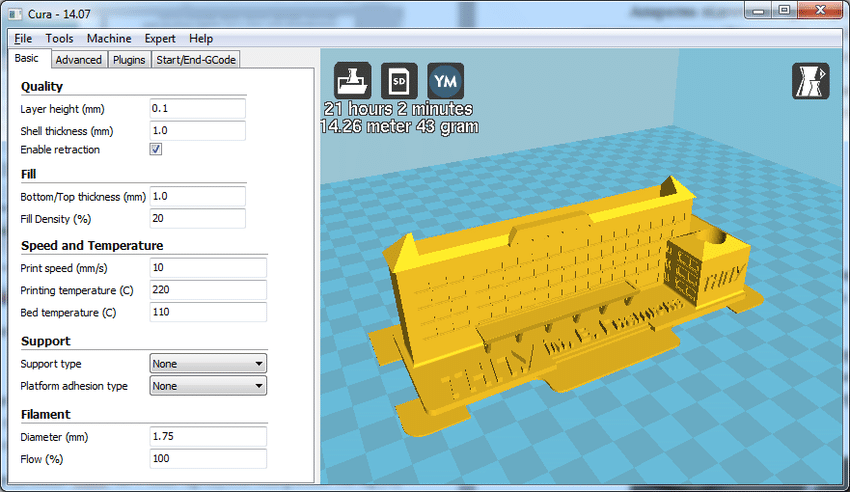Maximize the Cura window
The image size is (850, 492).
784,10
